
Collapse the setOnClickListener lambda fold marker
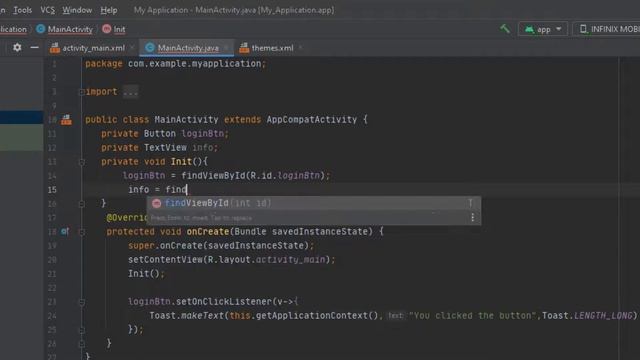pyautogui.click(x=82, y=302)
